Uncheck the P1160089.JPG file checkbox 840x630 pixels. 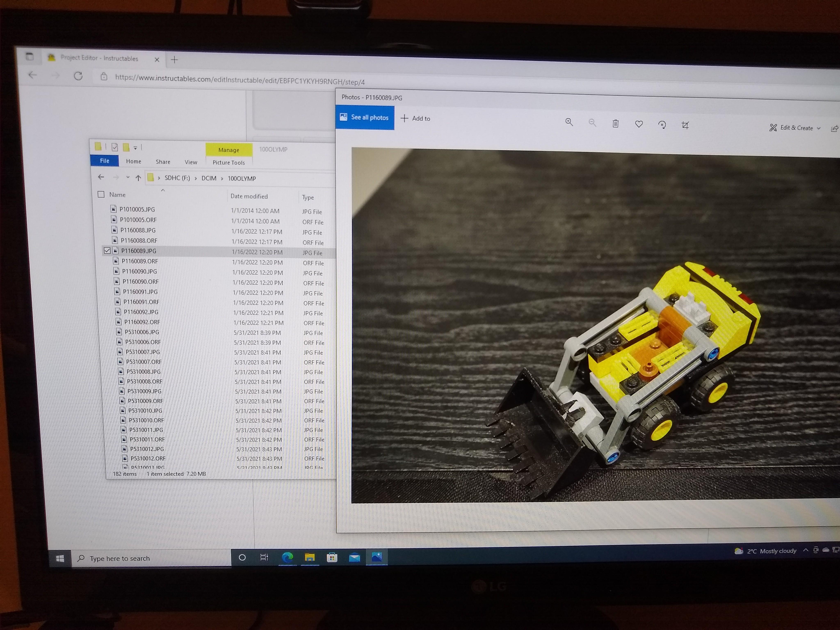tap(107, 251)
